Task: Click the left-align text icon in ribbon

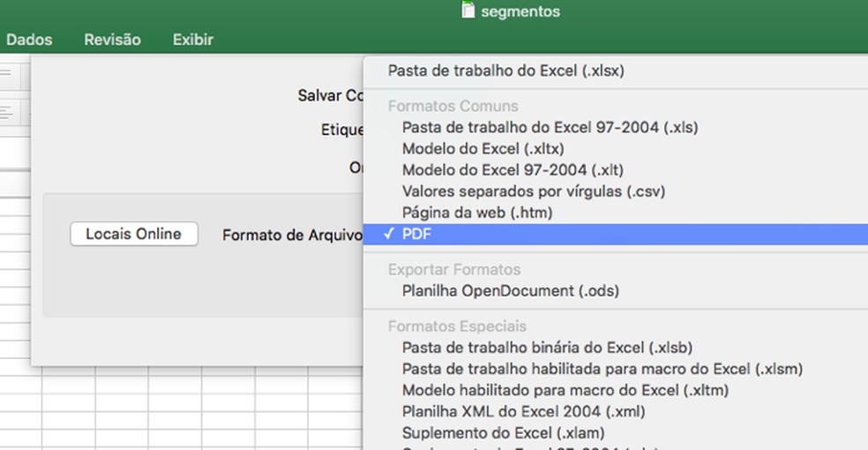Action: (x=6, y=114)
